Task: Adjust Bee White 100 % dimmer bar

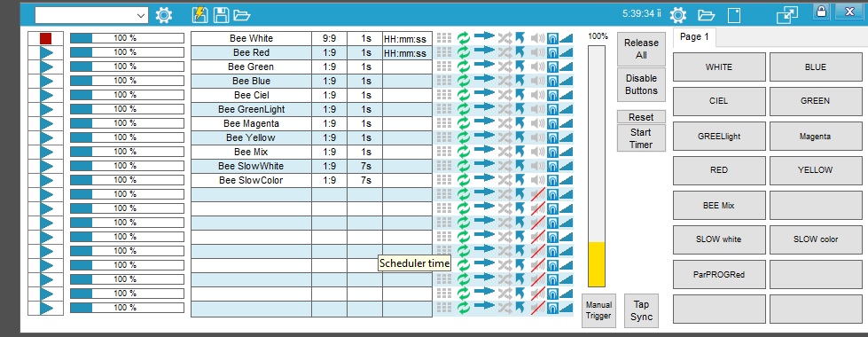Action: pos(127,38)
